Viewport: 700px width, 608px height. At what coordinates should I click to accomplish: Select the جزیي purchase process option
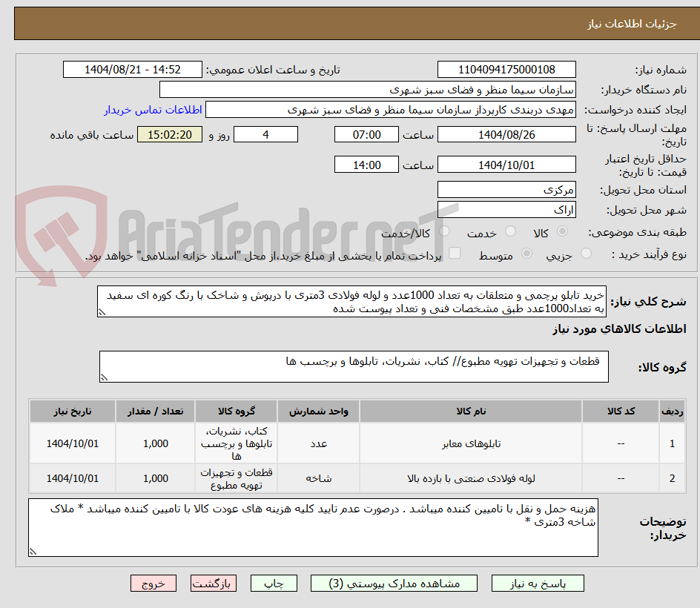pos(585,252)
